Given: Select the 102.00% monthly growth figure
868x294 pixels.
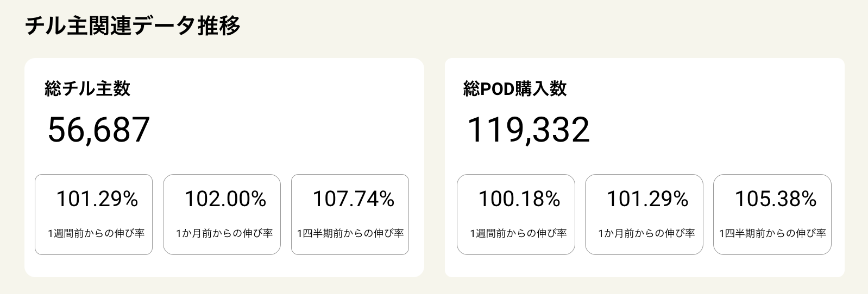Looking at the screenshot, I should (x=225, y=199).
